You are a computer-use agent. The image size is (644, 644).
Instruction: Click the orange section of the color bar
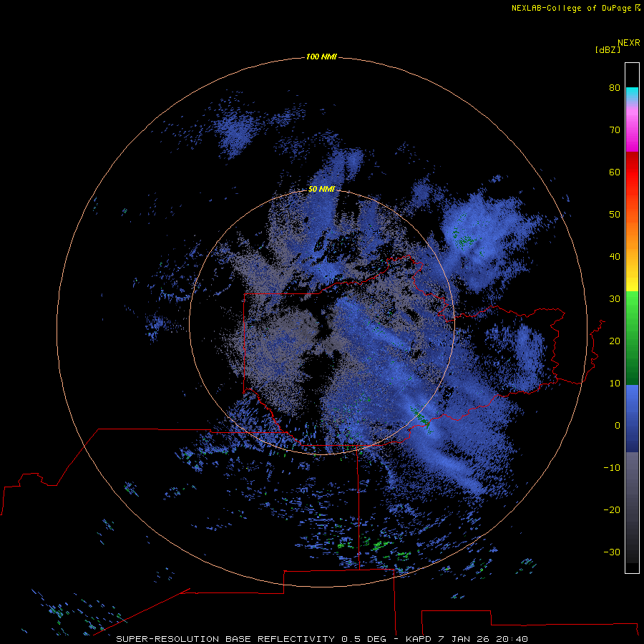pyautogui.click(x=632, y=234)
